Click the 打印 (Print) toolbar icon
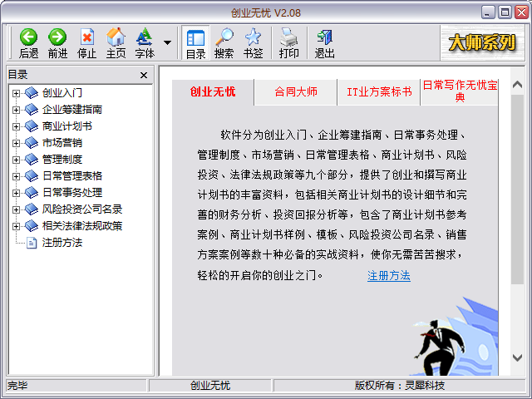The width and height of the screenshot is (532, 399). 288,42
